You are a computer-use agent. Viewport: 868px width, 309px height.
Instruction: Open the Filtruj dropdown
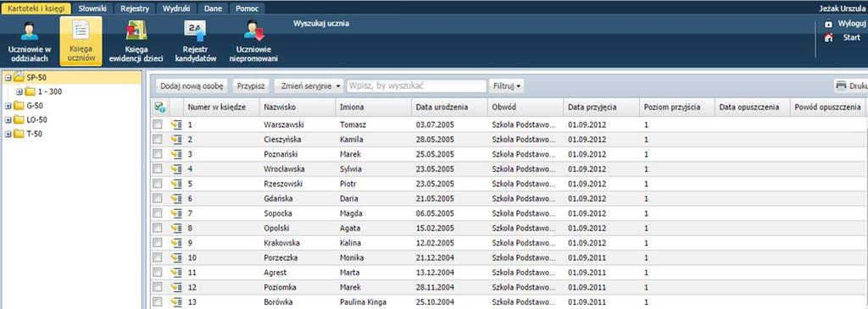click(x=507, y=86)
